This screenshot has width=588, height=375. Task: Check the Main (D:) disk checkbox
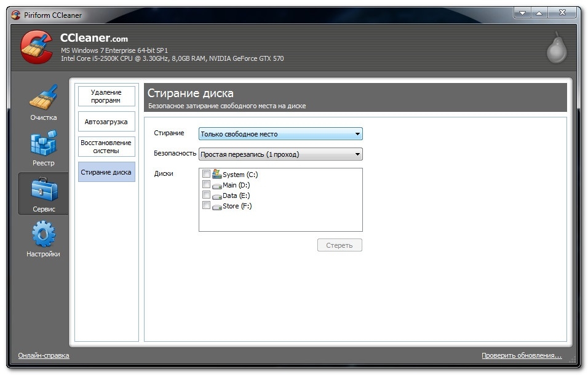pyautogui.click(x=206, y=184)
